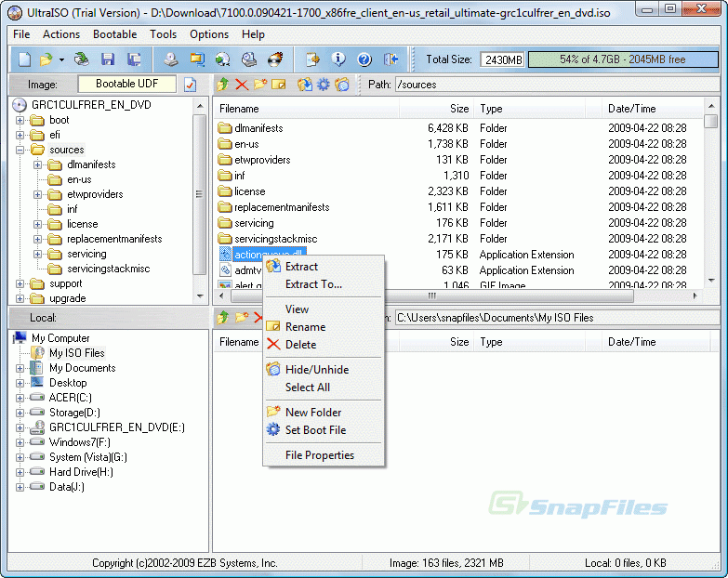
Task: Expand the replacementmanifests tree node
Action: [x=37, y=240]
